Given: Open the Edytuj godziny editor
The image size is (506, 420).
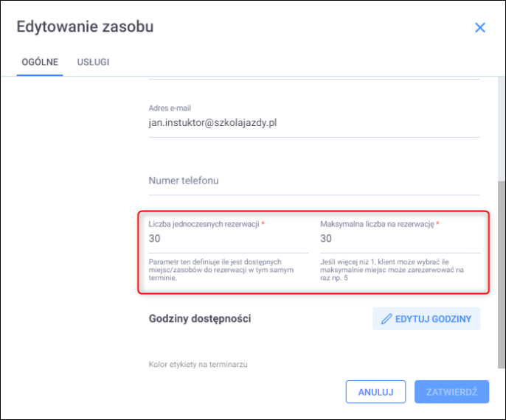Looking at the screenshot, I should point(426,319).
